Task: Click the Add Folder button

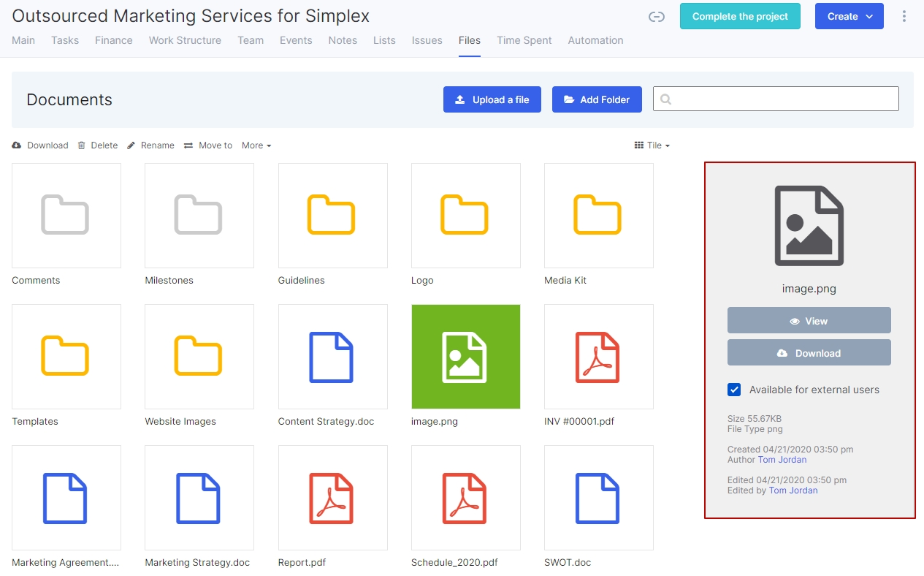Action: 596,99
